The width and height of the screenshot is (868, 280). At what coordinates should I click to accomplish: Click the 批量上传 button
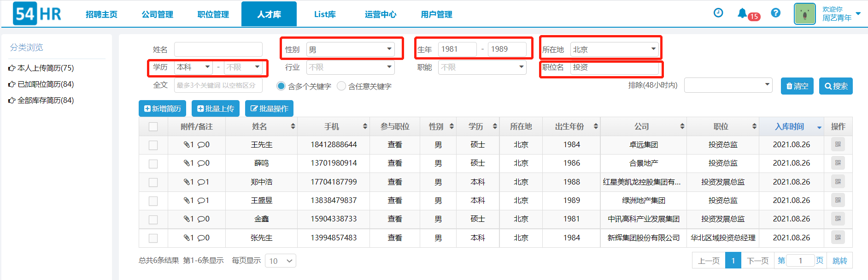pyautogui.click(x=216, y=108)
